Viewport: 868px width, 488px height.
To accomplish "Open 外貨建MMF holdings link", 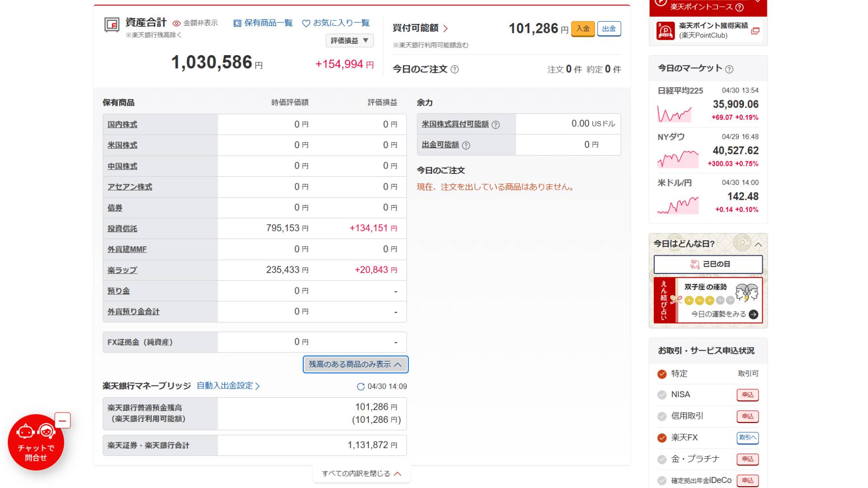I will [127, 249].
